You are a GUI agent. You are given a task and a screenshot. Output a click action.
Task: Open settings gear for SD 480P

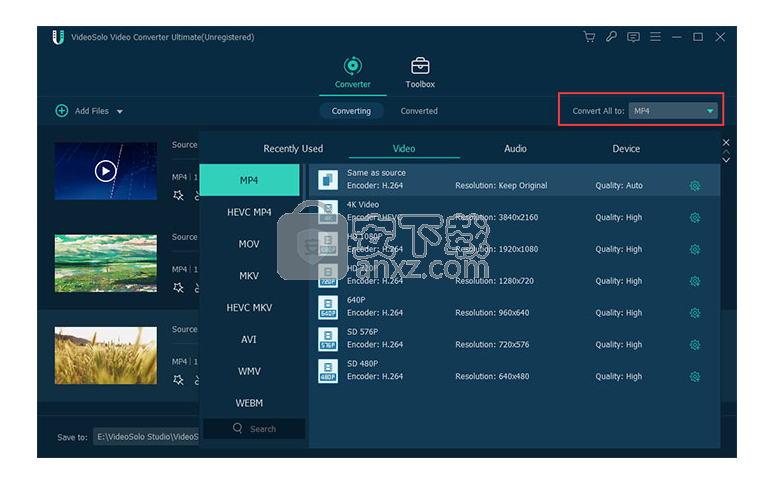coord(695,377)
